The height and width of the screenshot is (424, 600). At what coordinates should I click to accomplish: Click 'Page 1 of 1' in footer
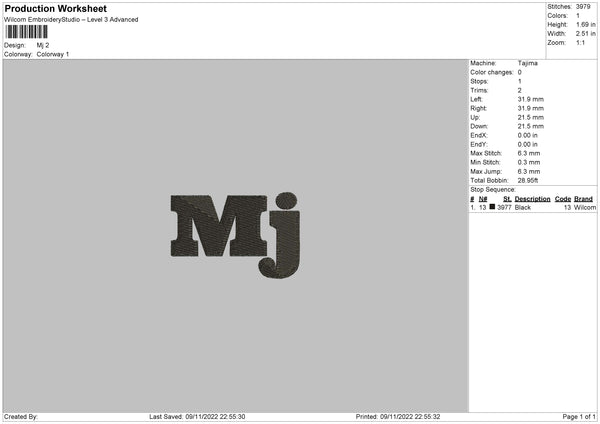coord(579,417)
